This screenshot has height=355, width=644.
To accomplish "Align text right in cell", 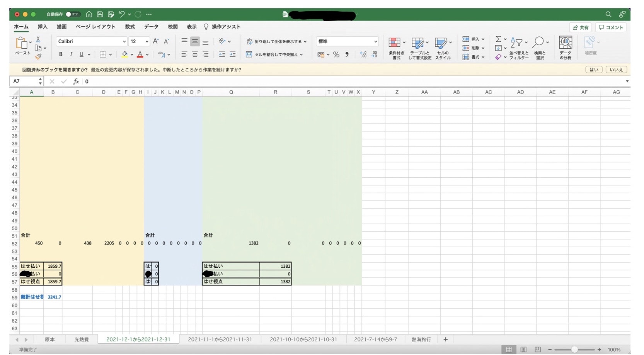I will [x=206, y=54].
